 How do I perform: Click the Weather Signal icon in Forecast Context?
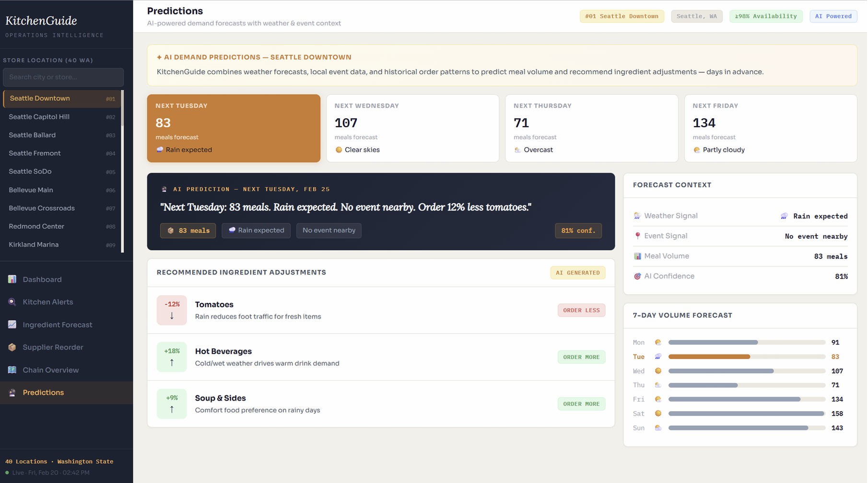[x=637, y=216]
